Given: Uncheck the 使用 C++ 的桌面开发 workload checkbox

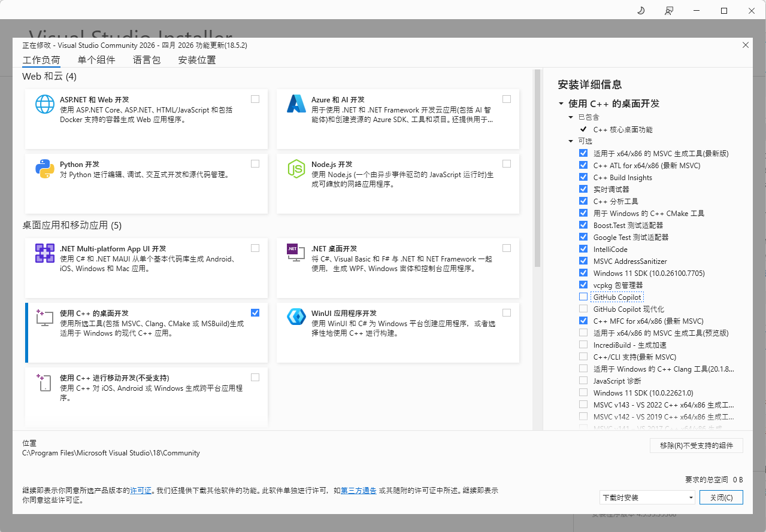Looking at the screenshot, I should coord(255,312).
